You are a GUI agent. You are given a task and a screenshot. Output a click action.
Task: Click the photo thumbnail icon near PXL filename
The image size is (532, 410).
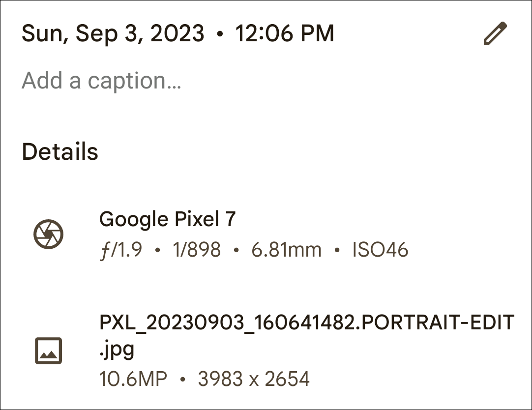coord(48,350)
